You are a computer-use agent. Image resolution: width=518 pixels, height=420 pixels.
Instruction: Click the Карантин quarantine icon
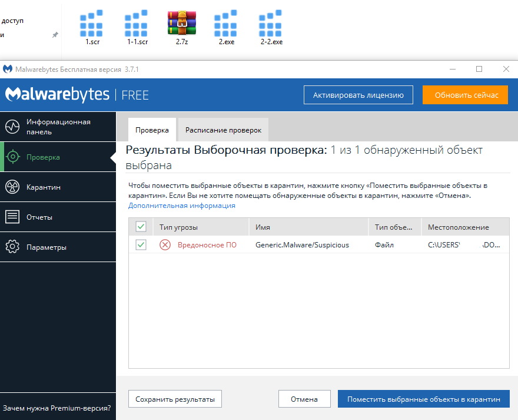point(12,187)
